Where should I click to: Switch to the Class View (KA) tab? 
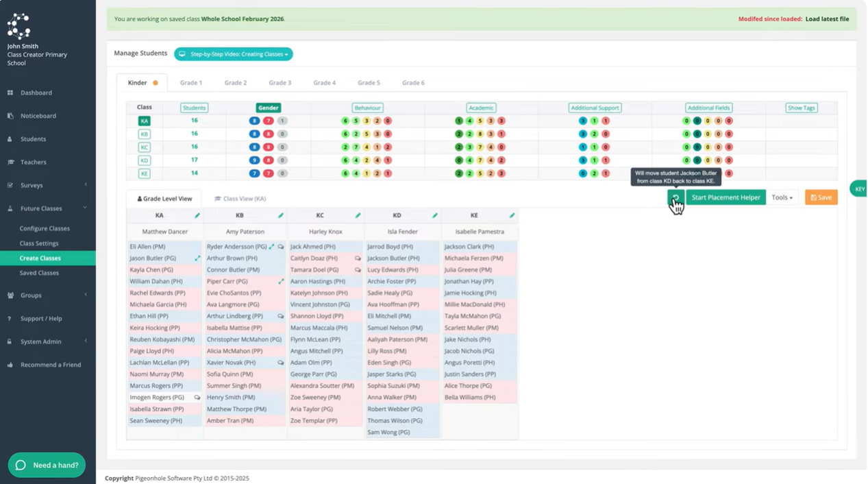click(240, 199)
